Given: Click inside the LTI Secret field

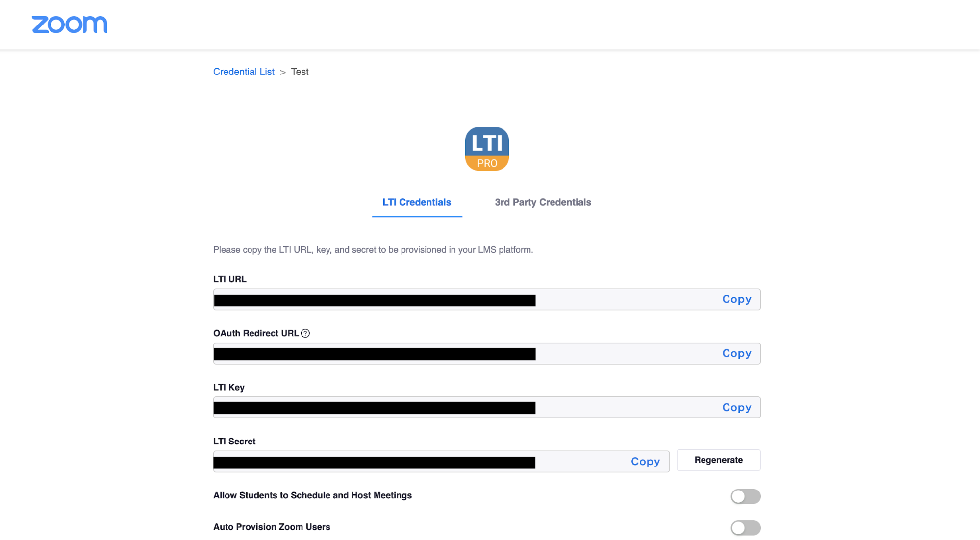Looking at the screenshot, I should 441,462.
